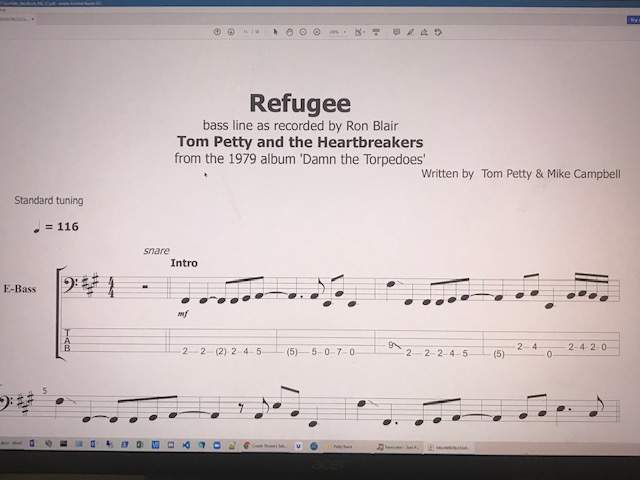
Task: Go to next page with down-arrow icon
Action: click(x=231, y=32)
